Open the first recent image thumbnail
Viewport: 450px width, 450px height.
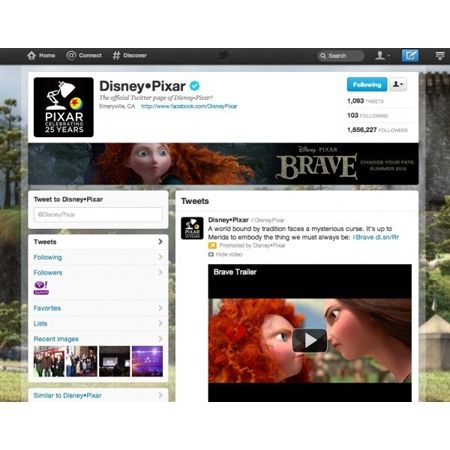click(x=49, y=361)
